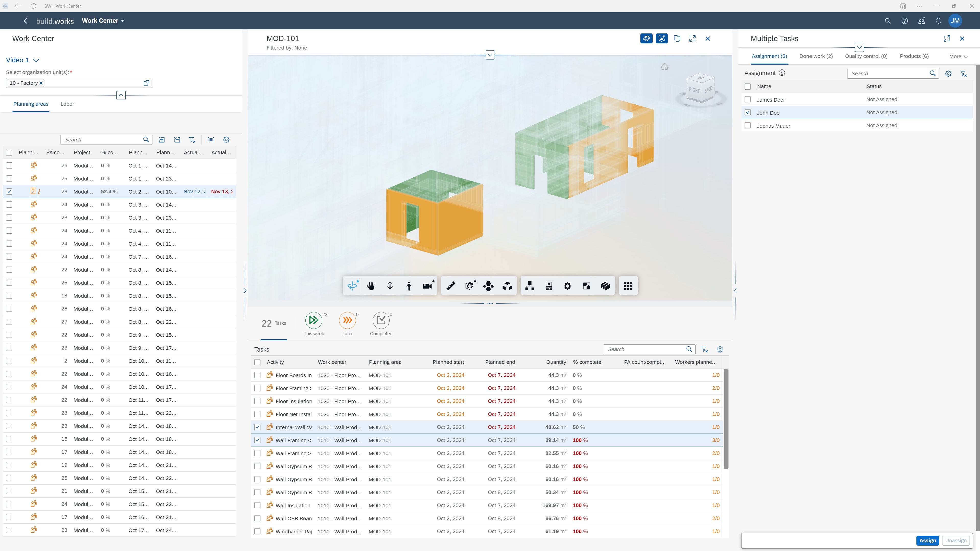The height and width of the screenshot is (551, 980).
Task: Click the nine-dot grid icon in viewer toolbar
Action: point(628,286)
